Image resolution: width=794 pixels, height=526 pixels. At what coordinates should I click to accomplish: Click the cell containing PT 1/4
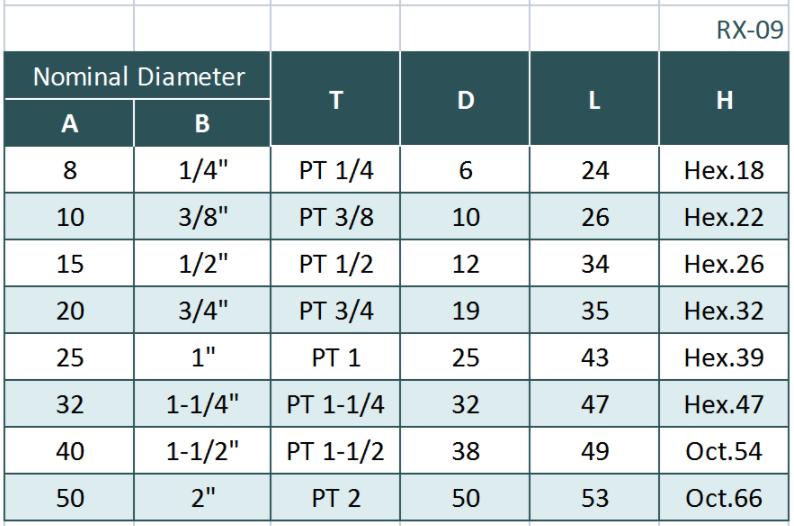[x=336, y=171]
